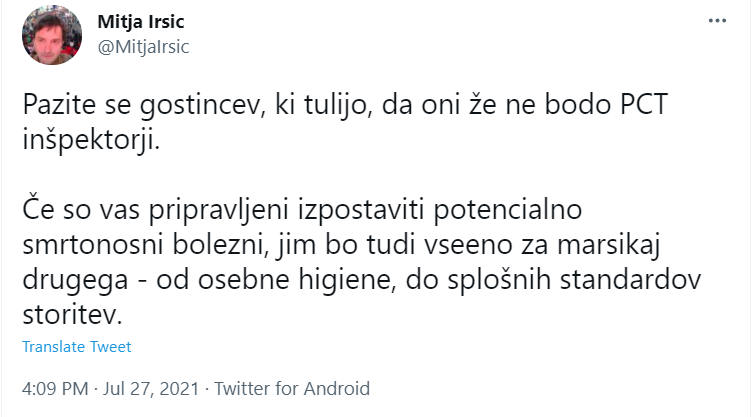This screenshot has width=753, height=417.
Task: Click the line starting 'smrtonosni bolezni'
Action: 341,245
